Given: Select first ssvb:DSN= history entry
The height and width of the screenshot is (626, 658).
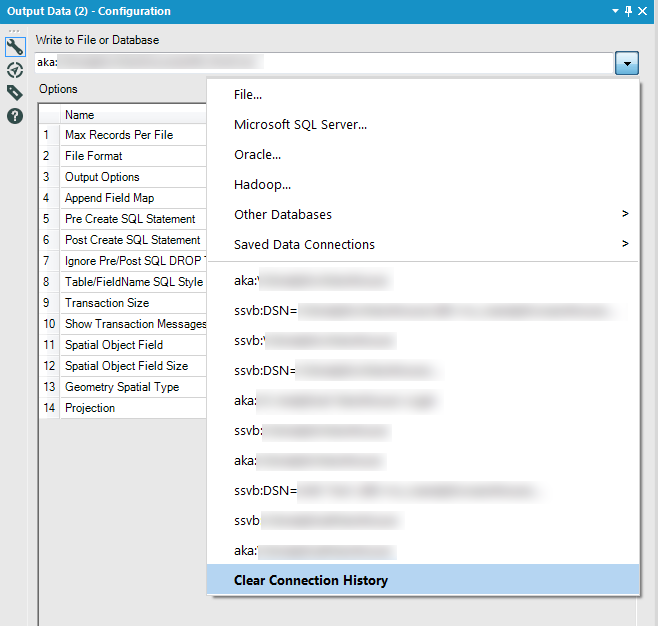Looking at the screenshot, I should click(423, 311).
